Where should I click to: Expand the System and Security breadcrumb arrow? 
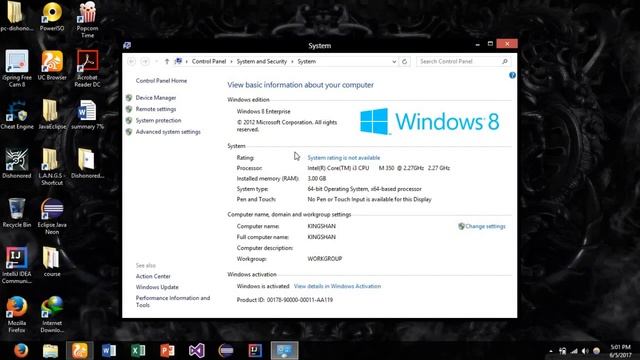point(292,62)
